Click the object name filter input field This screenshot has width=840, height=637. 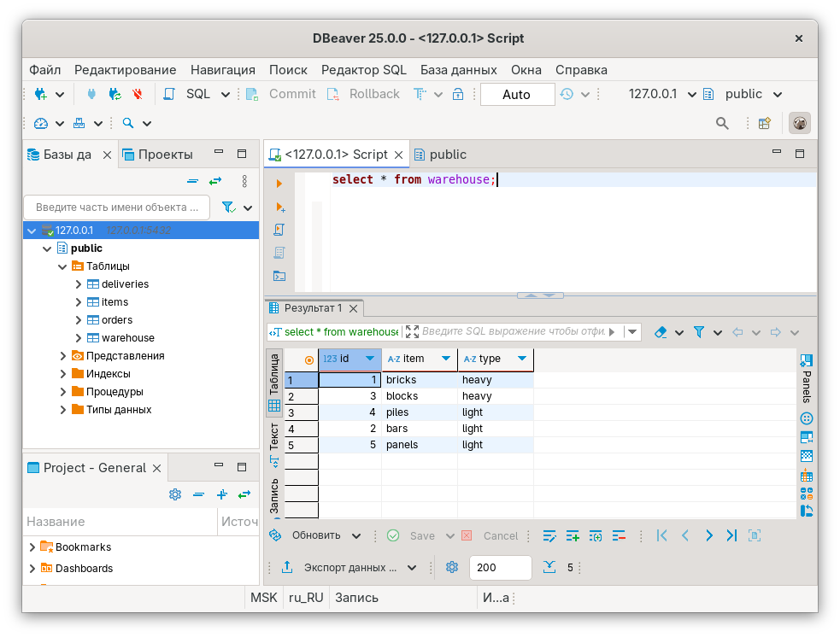click(x=118, y=207)
